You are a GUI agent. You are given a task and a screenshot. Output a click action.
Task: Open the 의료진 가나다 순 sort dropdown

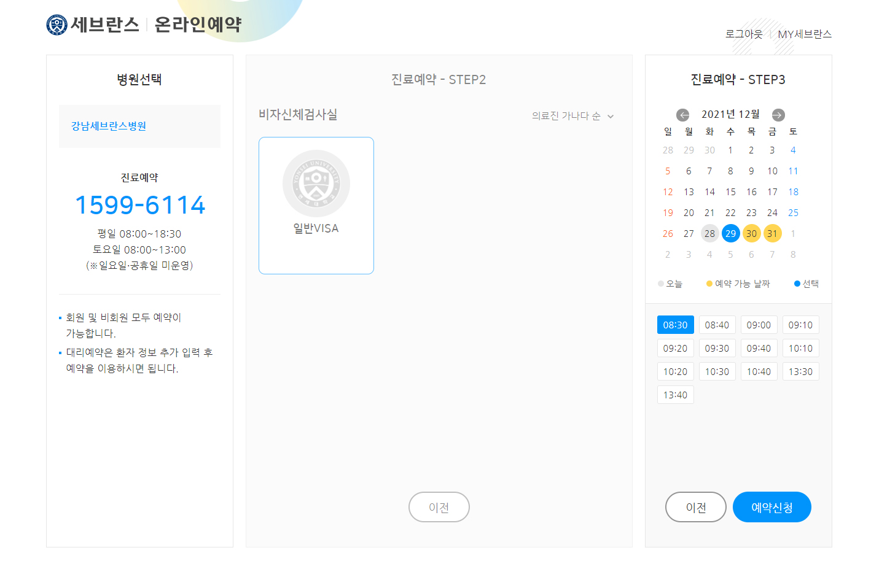tap(572, 116)
